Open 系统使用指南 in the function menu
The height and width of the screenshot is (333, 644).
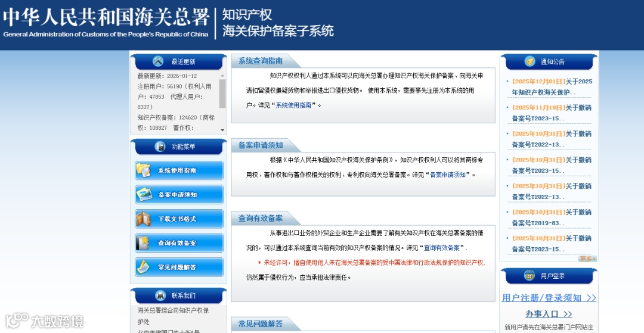[179, 170]
